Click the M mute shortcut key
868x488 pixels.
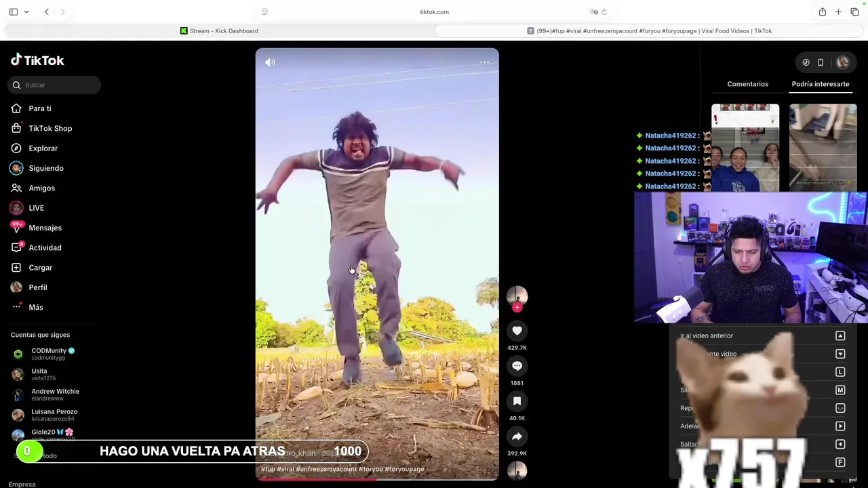point(840,390)
